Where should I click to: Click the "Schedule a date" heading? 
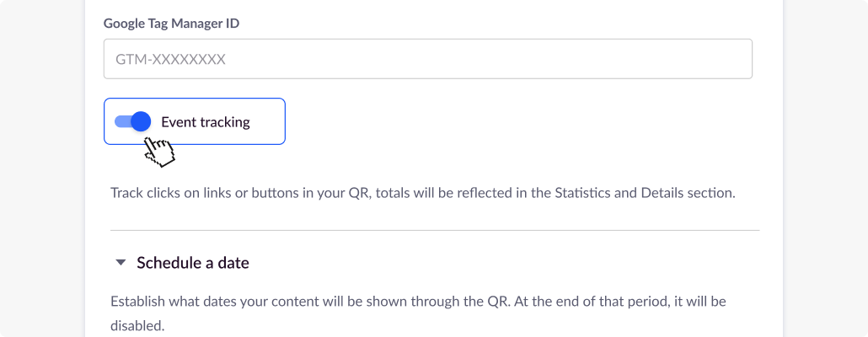click(193, 263)
